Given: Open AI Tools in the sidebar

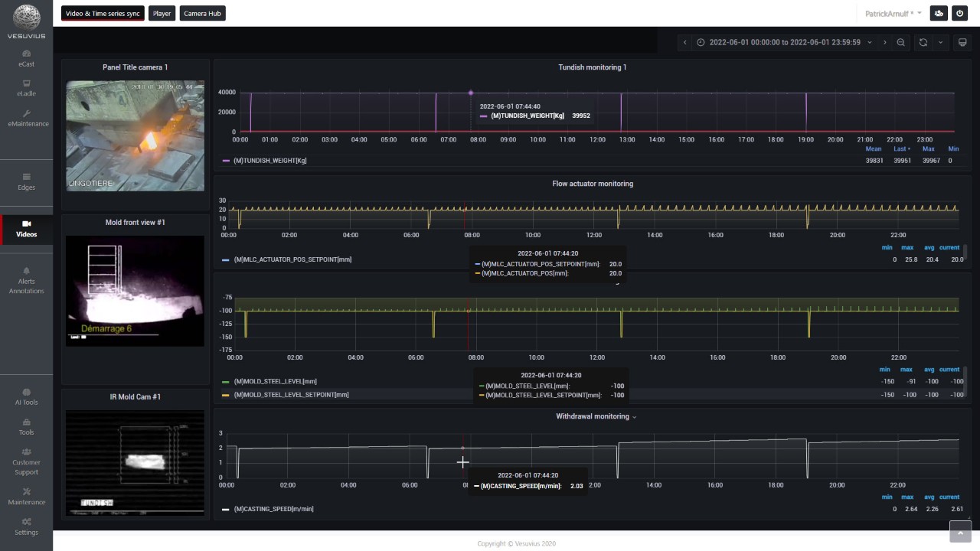Looking at the screenshot, I should click(x=26, y=396).
